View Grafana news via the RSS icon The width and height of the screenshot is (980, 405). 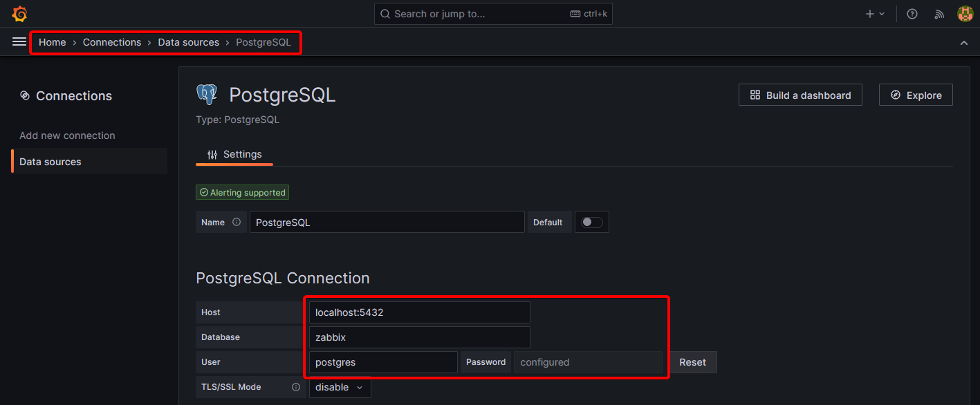939,13
